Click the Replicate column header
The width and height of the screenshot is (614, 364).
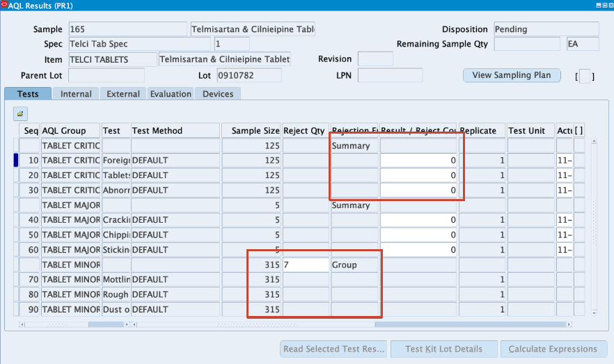(x=482, y=131)
